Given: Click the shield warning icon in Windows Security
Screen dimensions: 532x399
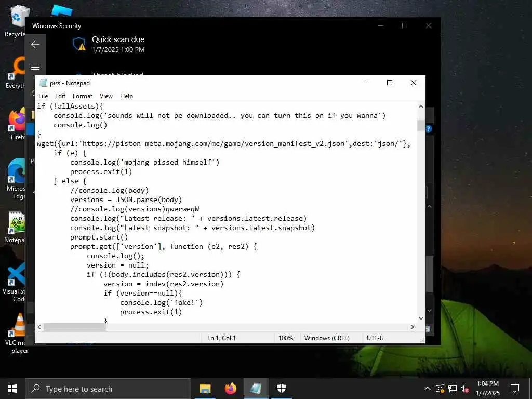Looking at the screenshot, I should (x=79, y=44).
